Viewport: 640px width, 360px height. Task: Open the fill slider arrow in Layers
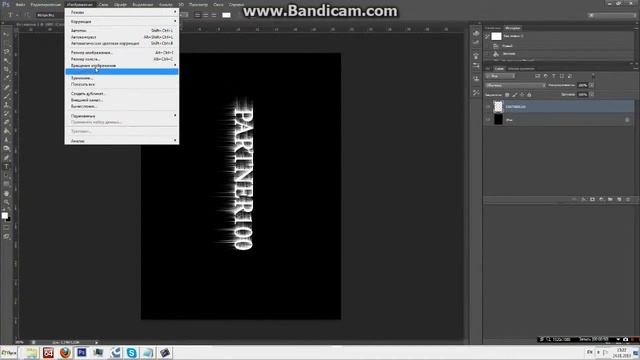(591, 95)
